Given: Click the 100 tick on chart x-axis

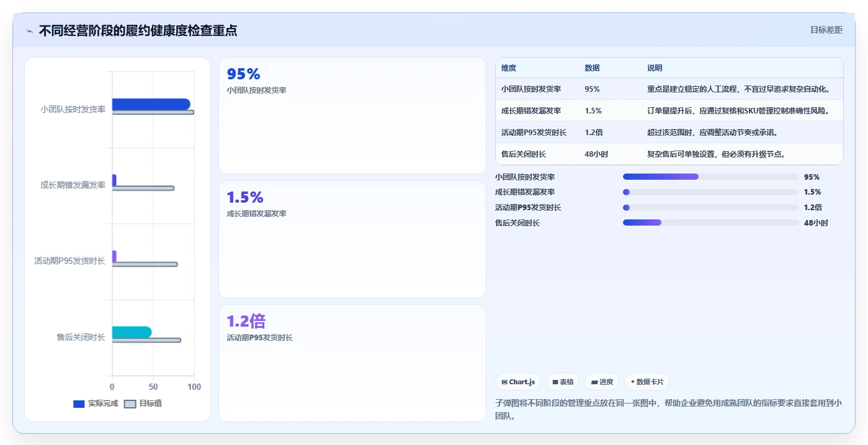Looking at the screenshot, I should (194, 387).
